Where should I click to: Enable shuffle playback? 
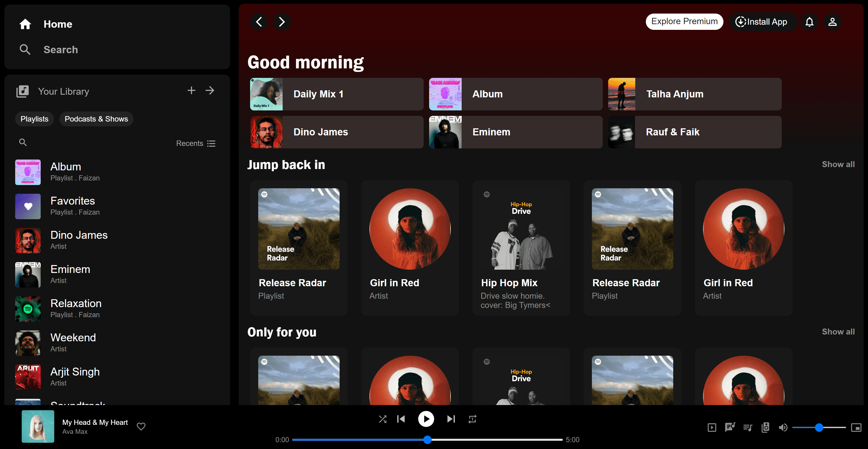tap(382, 419)
